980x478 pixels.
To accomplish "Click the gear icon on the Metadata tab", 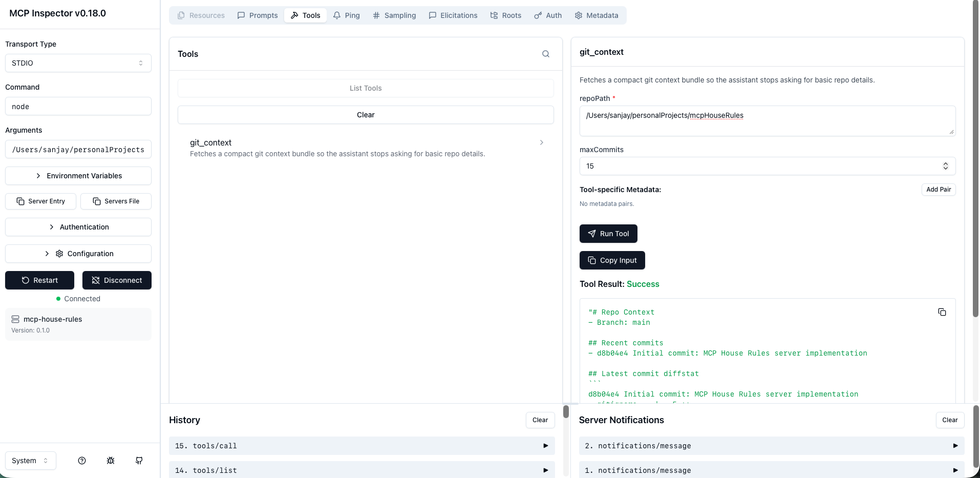I will click(x=578, y=15).
